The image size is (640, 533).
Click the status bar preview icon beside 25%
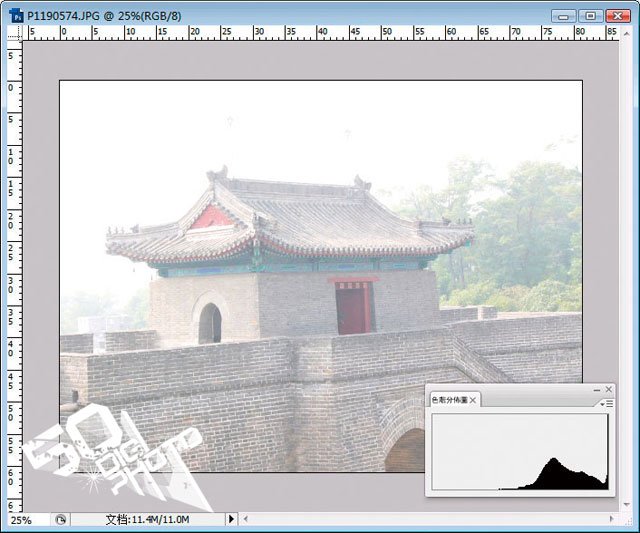pos(60,520)
